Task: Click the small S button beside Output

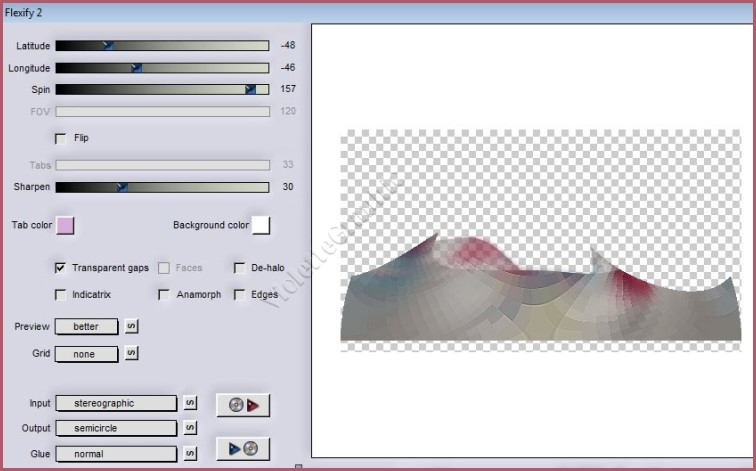Action: pos(191,428)
